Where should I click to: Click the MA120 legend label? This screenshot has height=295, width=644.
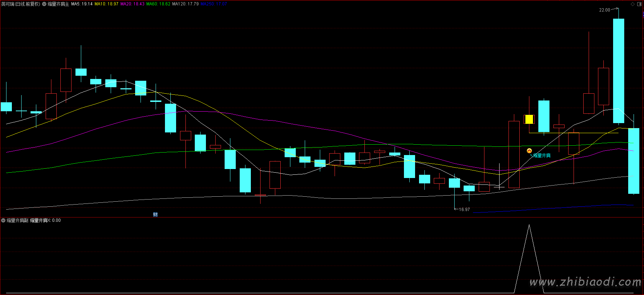tap(185, 4)
